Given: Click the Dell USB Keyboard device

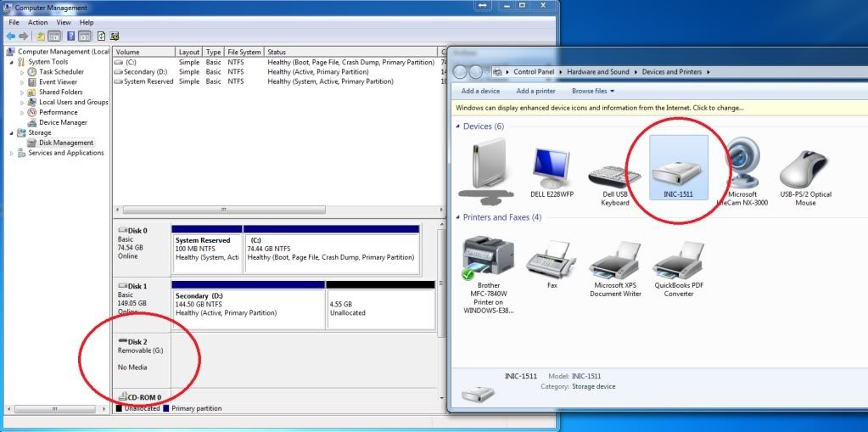Looking at the screenshot, I should click(x=614, y=174).
